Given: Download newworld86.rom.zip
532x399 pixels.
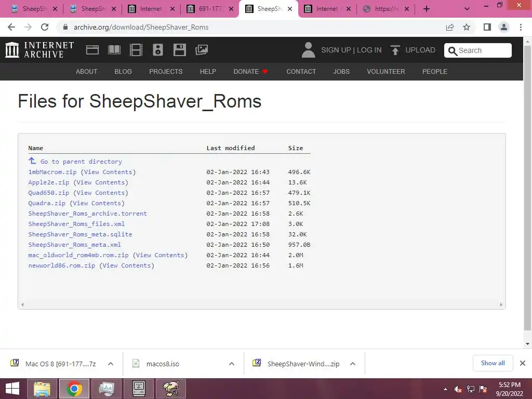Looking at the screenshot, I should [61, 265].
